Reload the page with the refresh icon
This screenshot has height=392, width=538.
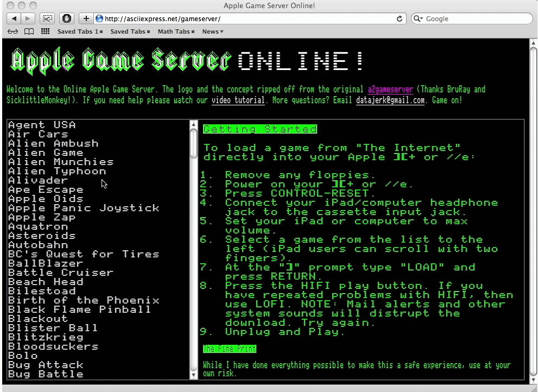pyautogui.click(x=400, y=19)
